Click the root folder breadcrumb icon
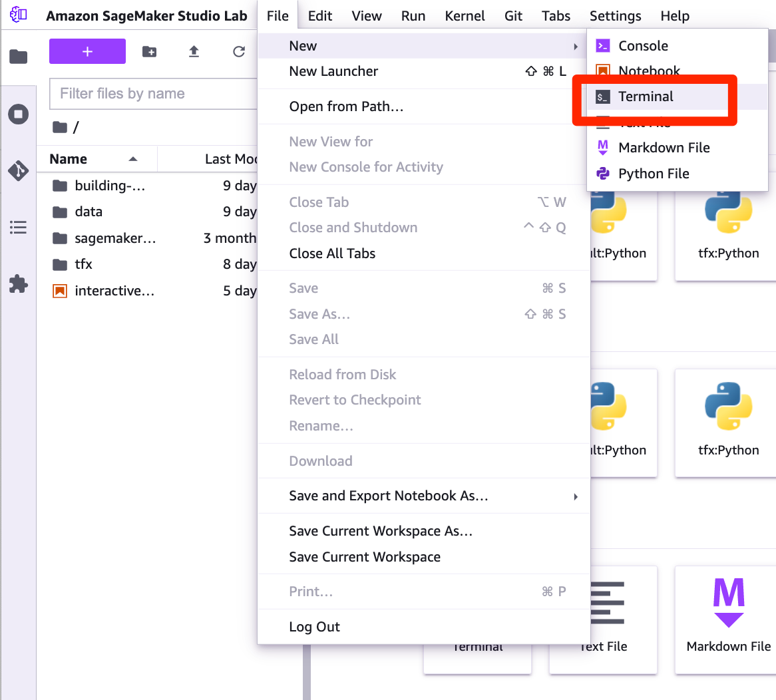776x700 pixels. (x=60, y=128)
